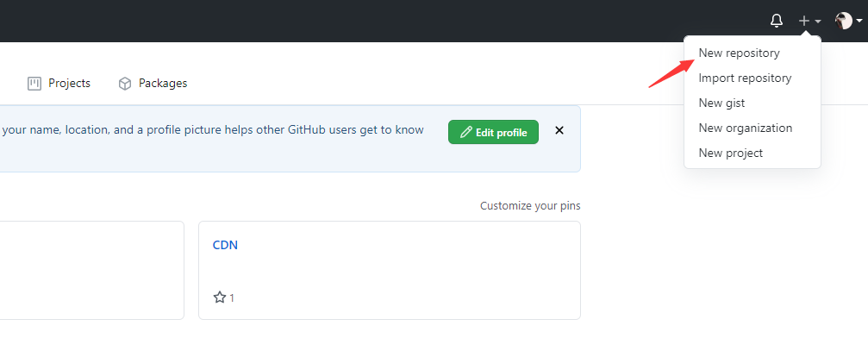Click the Edit profile button
The width and height of the screenshot is (868, 357).
(x=493, y=132)
